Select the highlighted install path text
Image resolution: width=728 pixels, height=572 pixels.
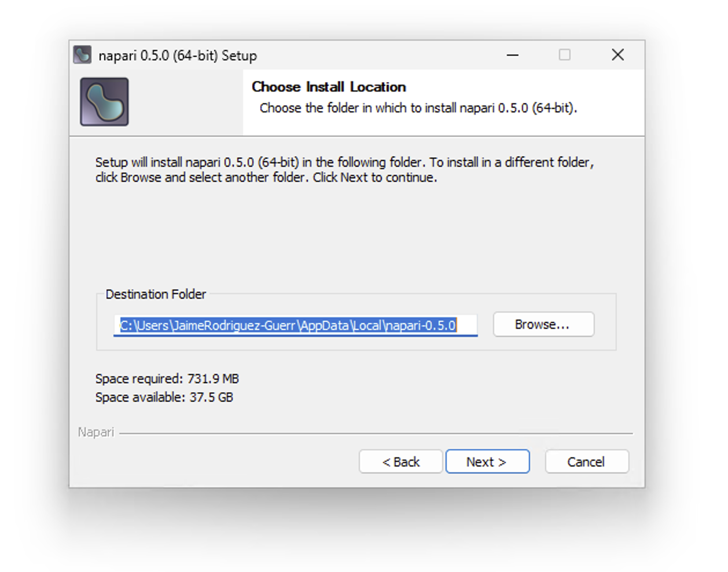(295, 325)
